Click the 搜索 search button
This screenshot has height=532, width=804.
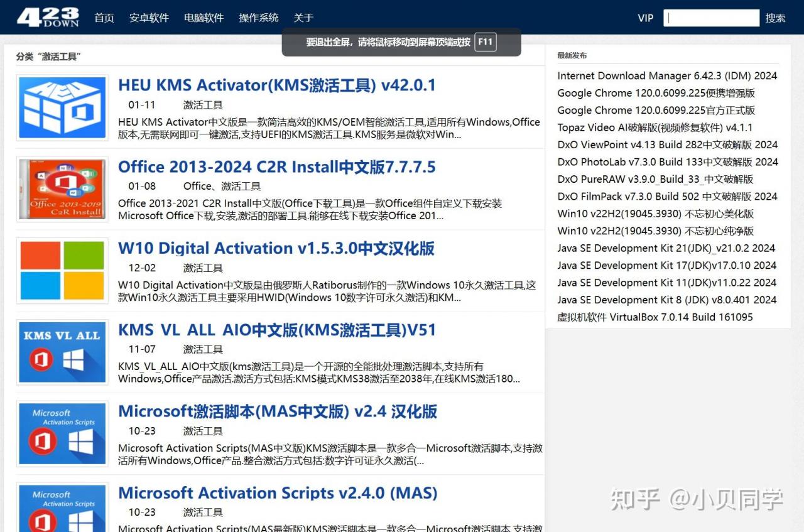click(775, 18)
